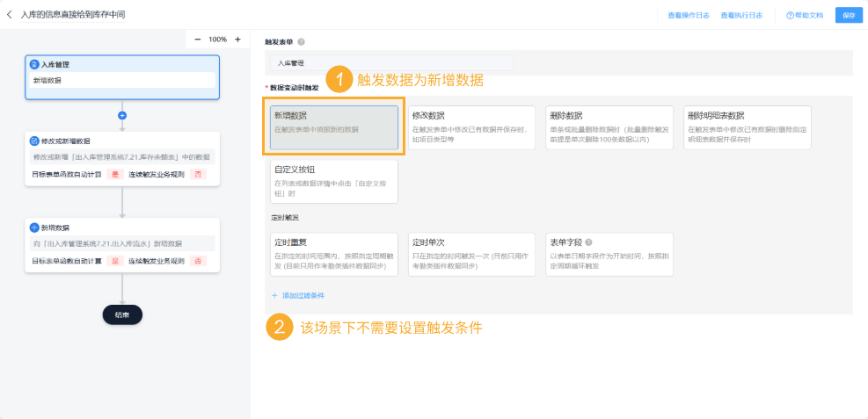Screen dimensions: 868x419
Task: Select the 删除数据 trigger option
Action: click(609, 126)
